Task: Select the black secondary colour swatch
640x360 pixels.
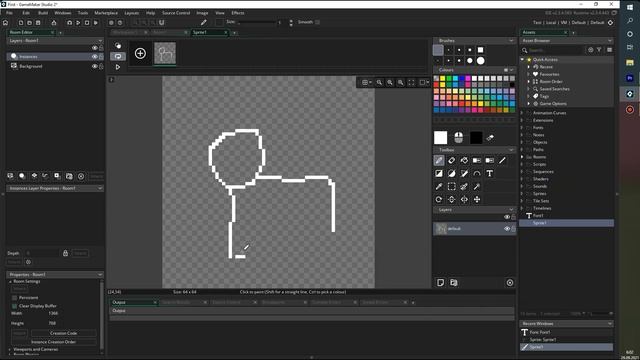Action: point(476,138)
